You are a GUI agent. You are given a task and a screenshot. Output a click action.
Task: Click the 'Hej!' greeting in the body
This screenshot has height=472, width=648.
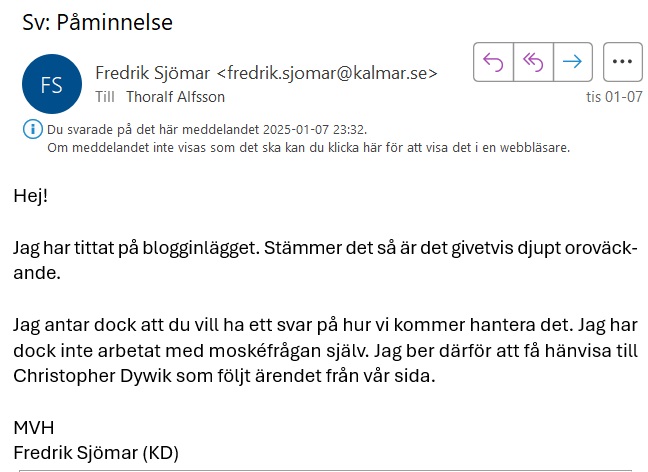click(31, 195)
